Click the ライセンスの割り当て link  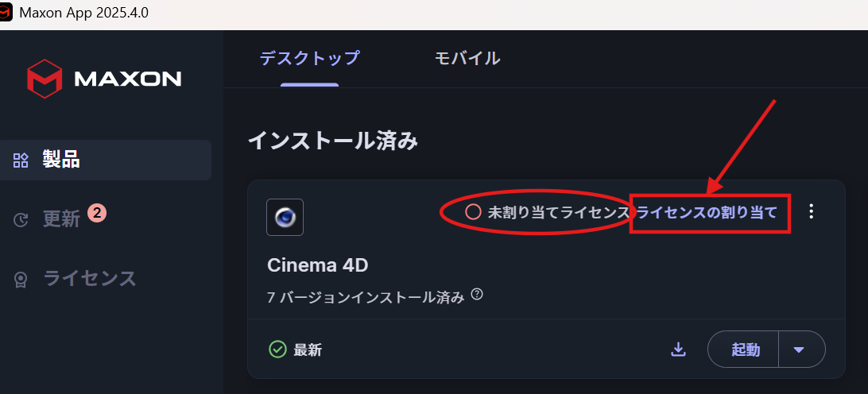coord(707,212)
